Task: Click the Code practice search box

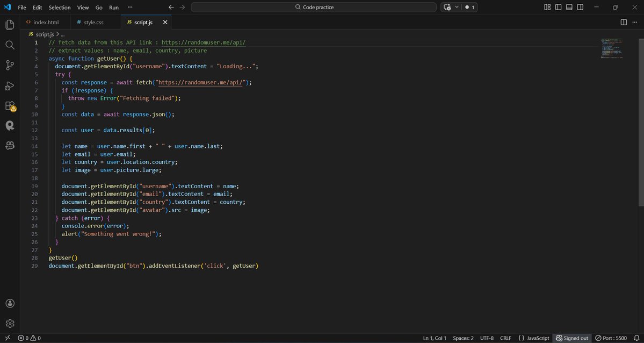Action: click(x=314, y=8)
